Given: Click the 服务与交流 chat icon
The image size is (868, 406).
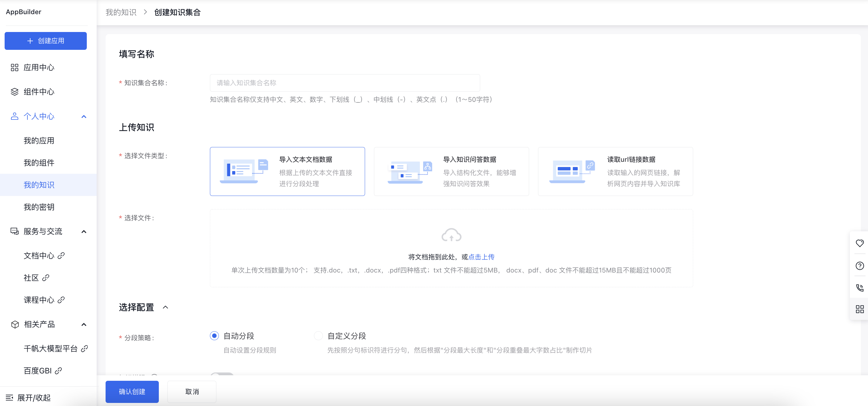Looking at the screenshot, I should click(14, 231).
